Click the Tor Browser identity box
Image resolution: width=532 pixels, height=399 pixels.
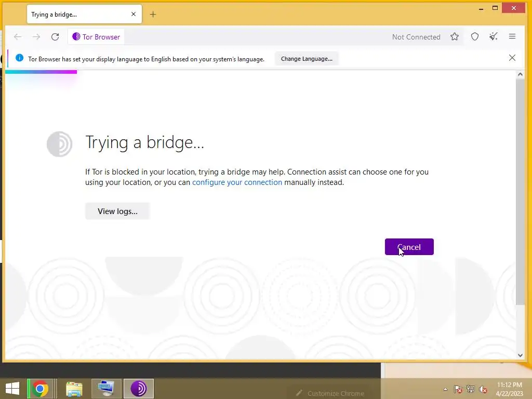[96, 37]
